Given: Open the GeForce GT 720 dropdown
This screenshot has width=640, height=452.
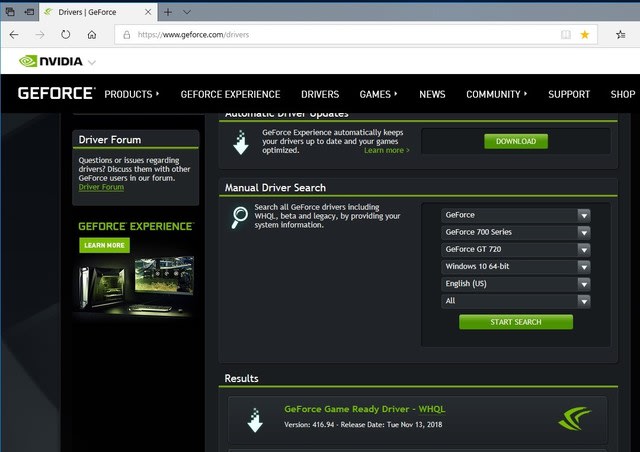Looking at the screenshot, I should click(516, 249).
